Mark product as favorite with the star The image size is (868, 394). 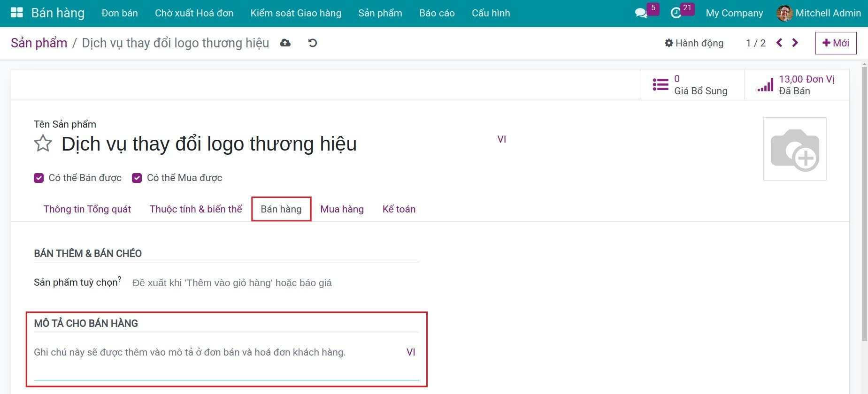43,144
